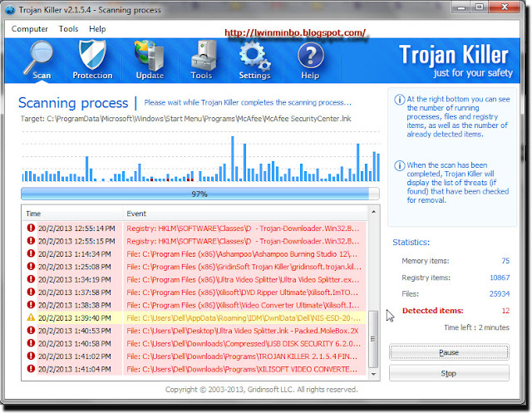Image resolution: width=532 pixels, height=413 pixels.
Task: Sort log by the Time column header
Action: 72,214
